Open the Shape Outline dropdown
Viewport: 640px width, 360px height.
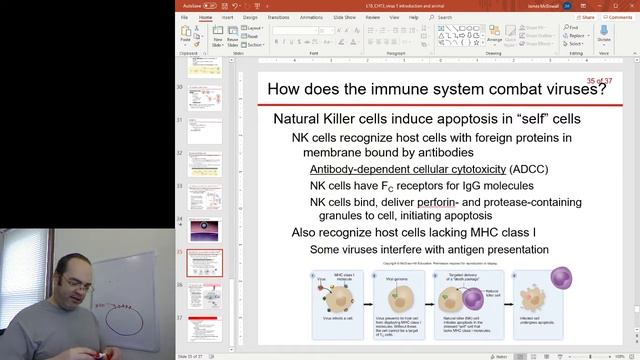tap(536, 36)
